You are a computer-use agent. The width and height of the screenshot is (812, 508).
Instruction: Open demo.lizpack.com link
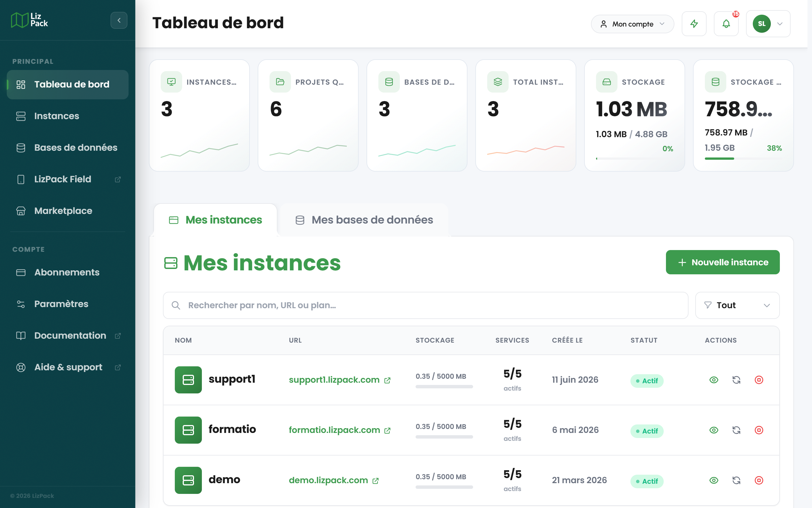pos(328,480)
